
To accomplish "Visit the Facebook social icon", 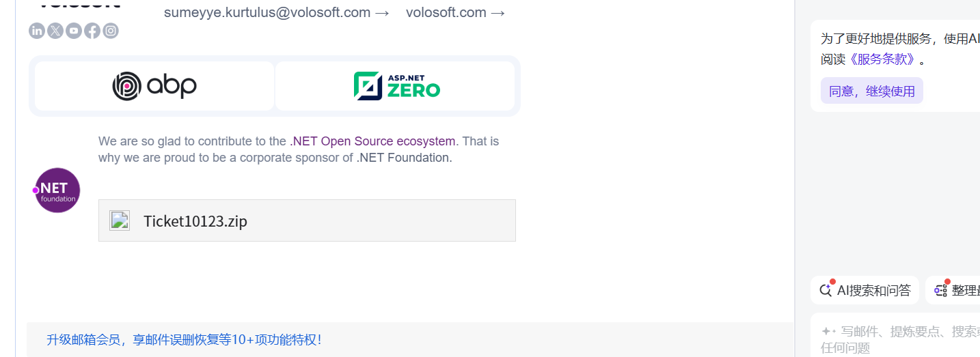I will pos(92,31).
